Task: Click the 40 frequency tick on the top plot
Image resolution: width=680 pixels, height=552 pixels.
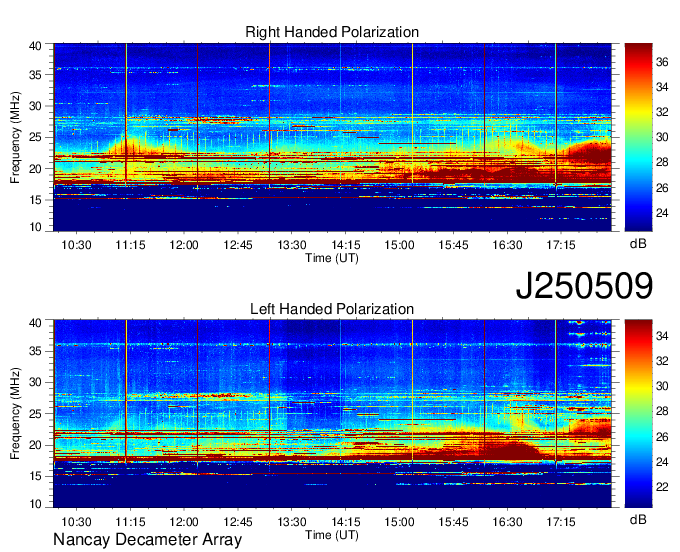Action: click(36, 46)
